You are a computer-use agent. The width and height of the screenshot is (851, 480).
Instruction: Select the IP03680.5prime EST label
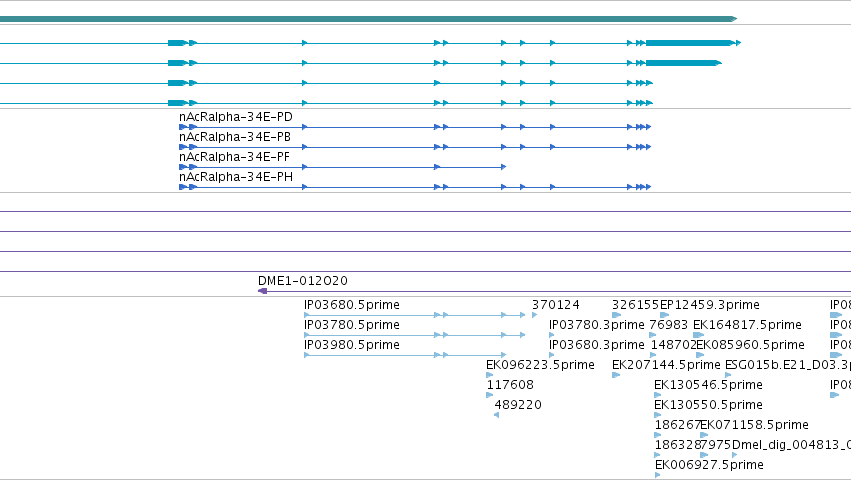pos(352,305)
